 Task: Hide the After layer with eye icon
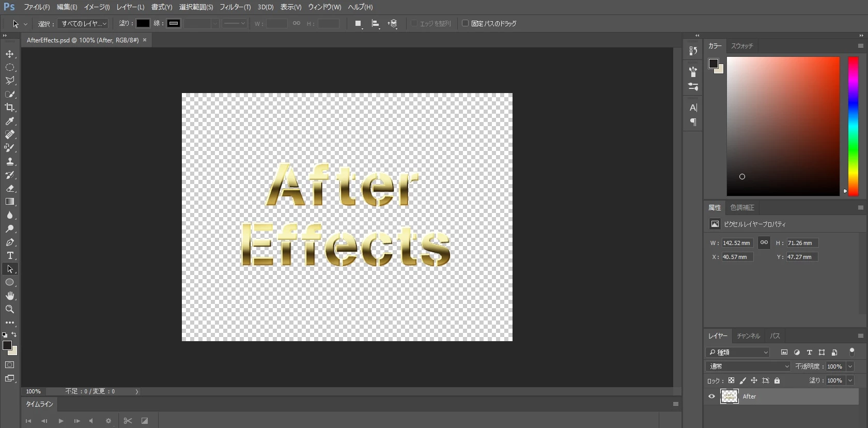711,396
